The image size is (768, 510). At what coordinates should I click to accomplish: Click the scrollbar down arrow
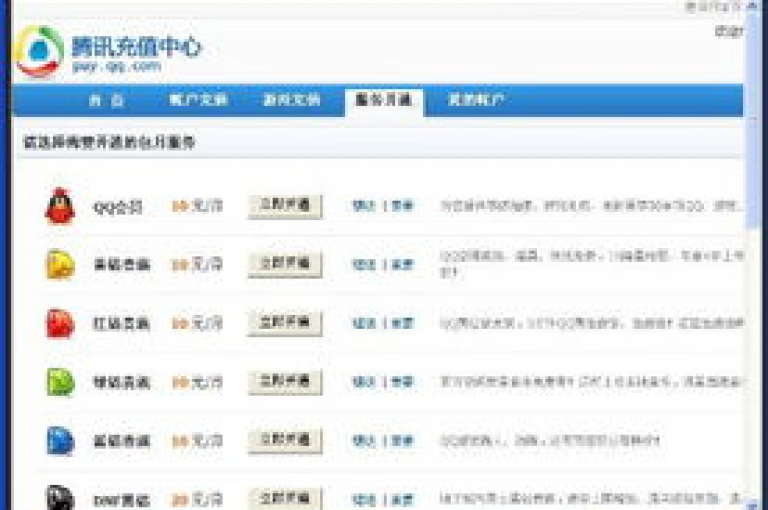[752, 505]
